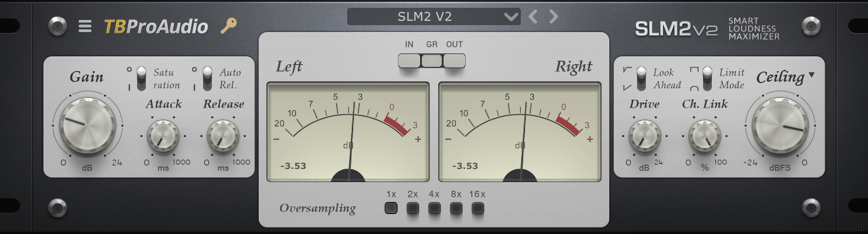Toggle the Saturation switch
This screenshot has width=868, height=234.
(141, 78)
